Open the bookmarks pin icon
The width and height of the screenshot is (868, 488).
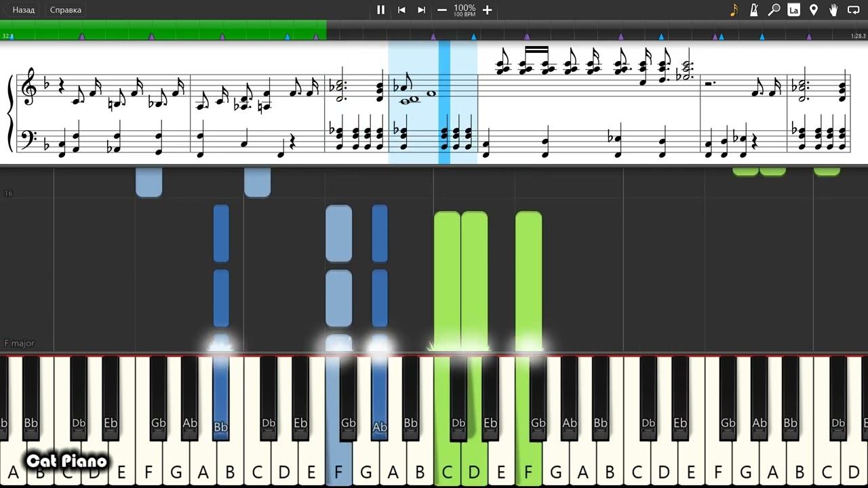[x=814, y=9]
